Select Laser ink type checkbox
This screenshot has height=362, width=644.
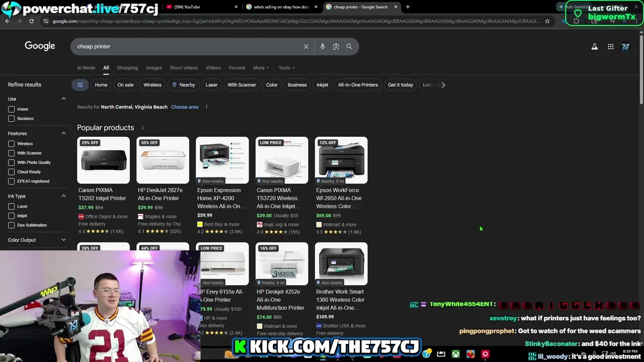pyautogui.click(x=11, y=207)
